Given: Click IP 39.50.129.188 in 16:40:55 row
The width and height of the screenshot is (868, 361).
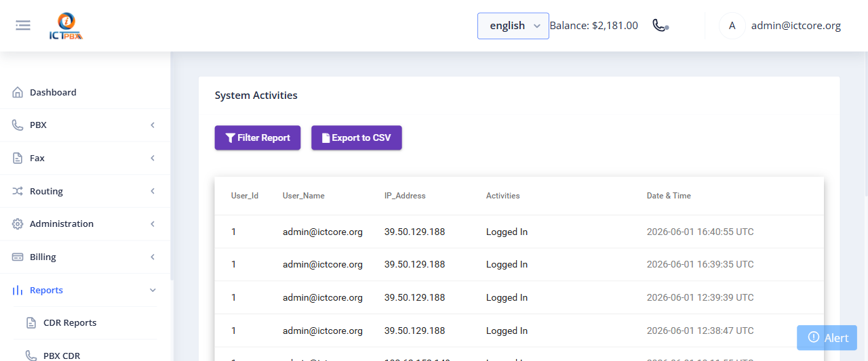Looking at the screenshot, I should click(x=415, y=232).
